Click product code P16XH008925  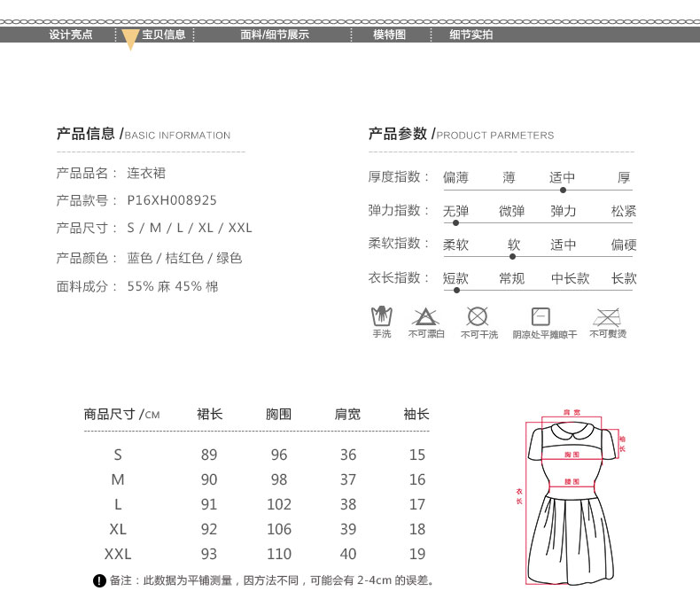(x=172, y=200)
